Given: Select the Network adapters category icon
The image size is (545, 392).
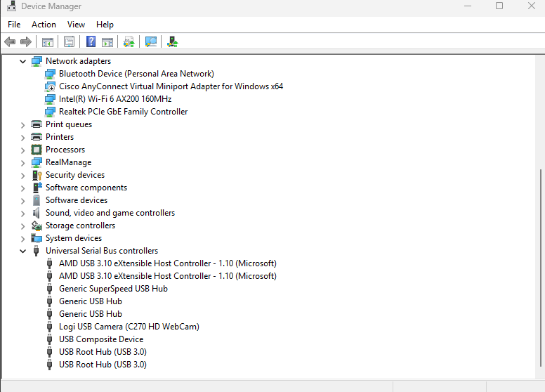Looking at the screenshot, I should pos(37,61).
